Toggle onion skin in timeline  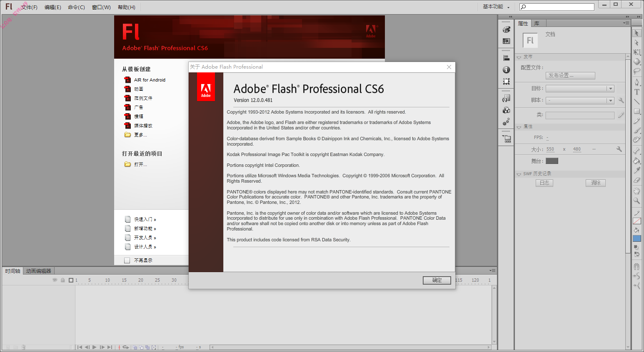[135, 347]
